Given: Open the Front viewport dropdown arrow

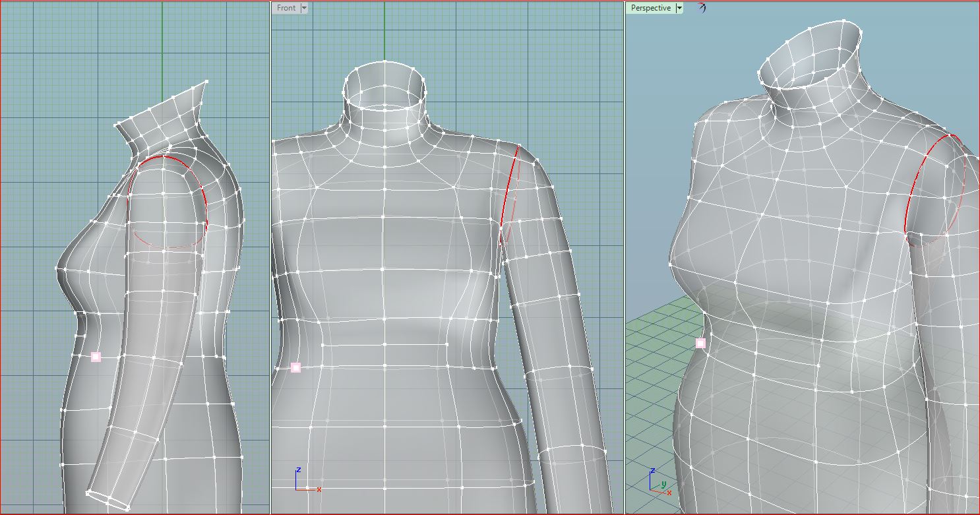Looking at the screenshot, I should click(x=304, y=8).
